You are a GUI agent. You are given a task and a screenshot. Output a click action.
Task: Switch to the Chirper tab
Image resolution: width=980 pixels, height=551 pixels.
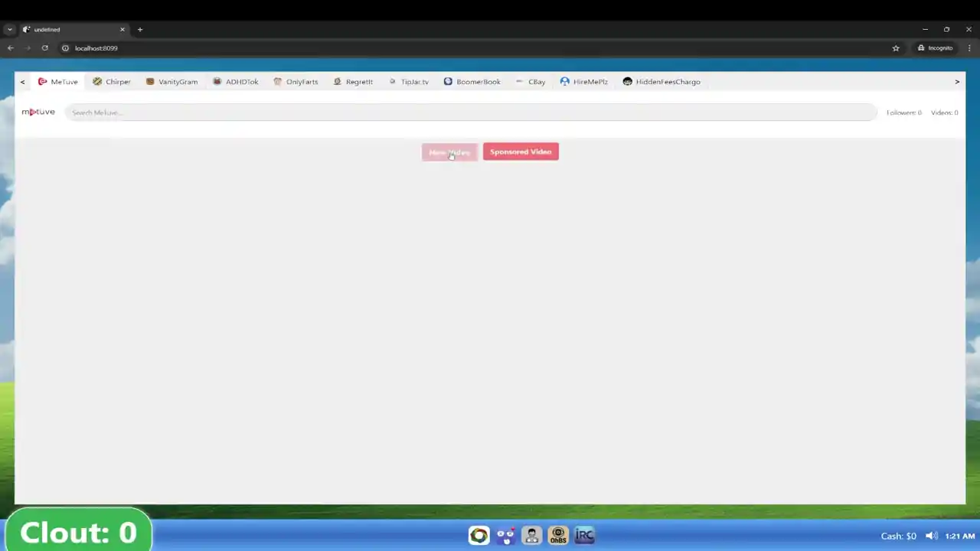[x=112, y=82]
